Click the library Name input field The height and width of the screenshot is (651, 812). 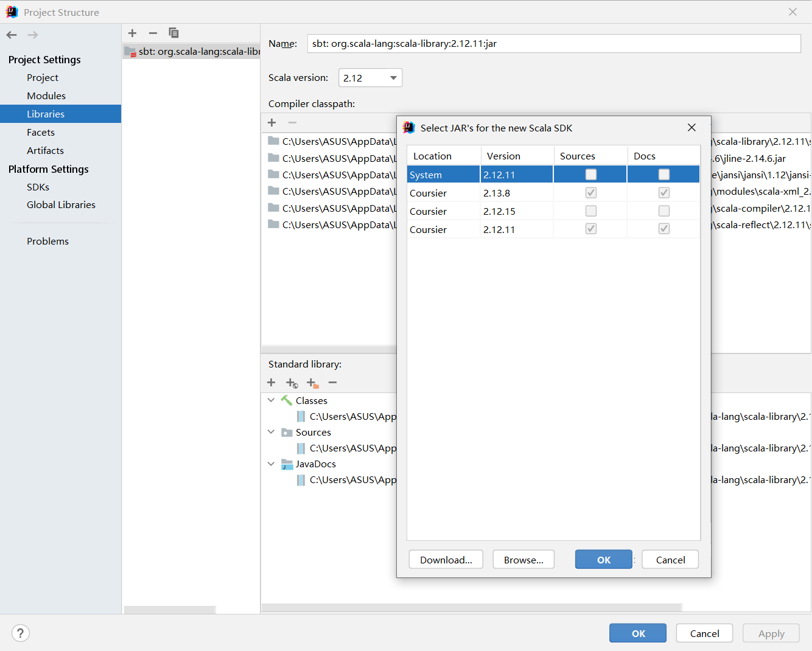(554, 44)
